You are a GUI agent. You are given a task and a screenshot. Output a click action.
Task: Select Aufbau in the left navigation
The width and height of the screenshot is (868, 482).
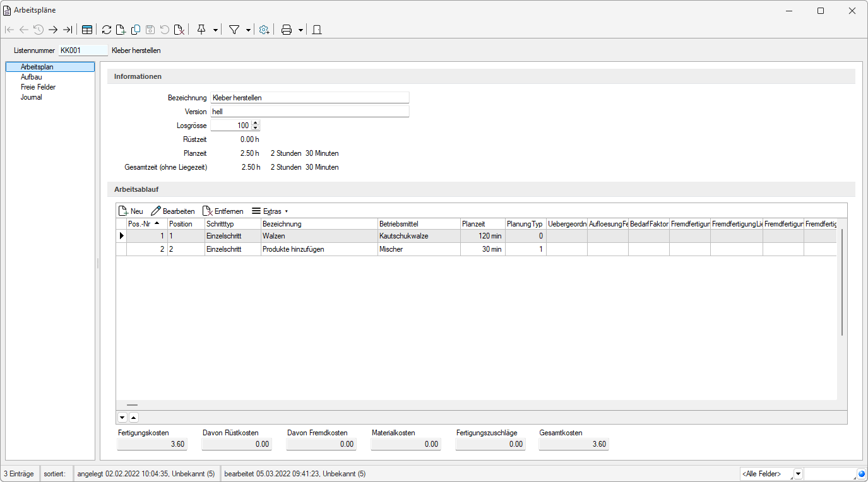coord(31,77)
